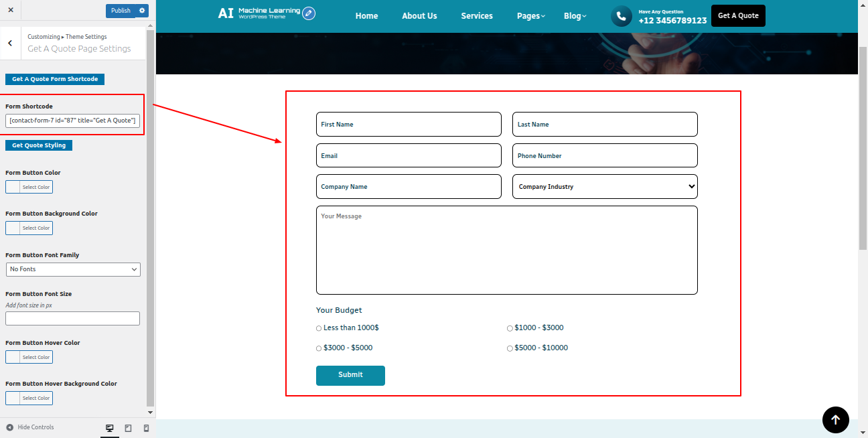Open the About Us menu item
This screenshot has height=438, width=868.
coord(419,16)
